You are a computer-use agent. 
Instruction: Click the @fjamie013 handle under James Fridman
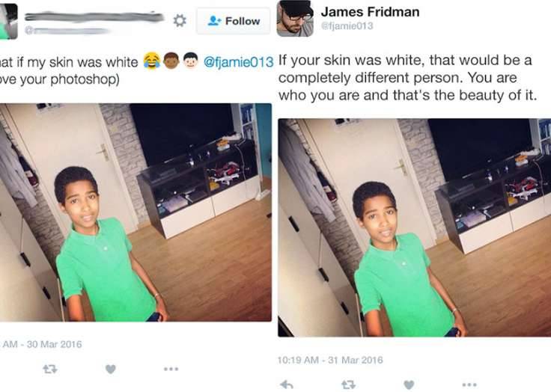(347, 26)
